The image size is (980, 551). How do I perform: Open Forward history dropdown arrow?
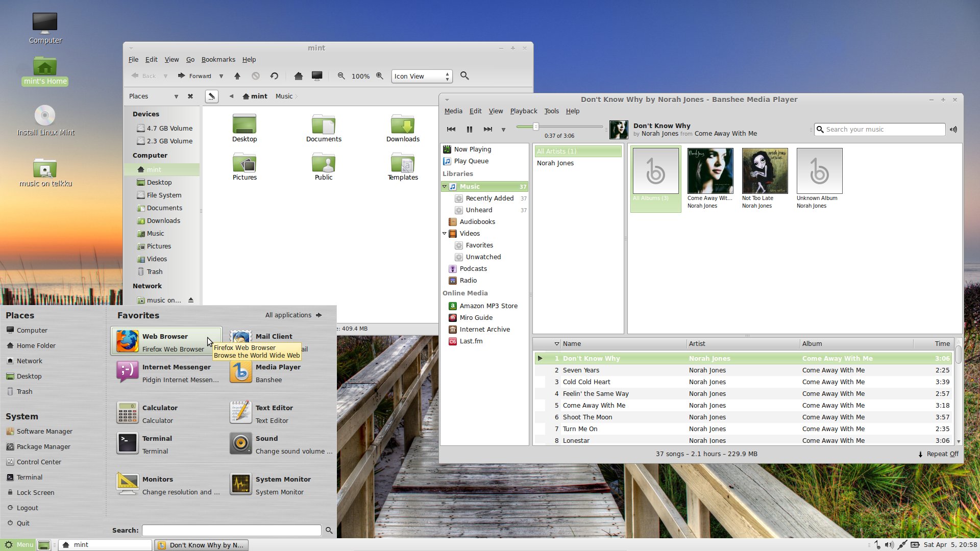pyautogui.click(x=221, y=76)
